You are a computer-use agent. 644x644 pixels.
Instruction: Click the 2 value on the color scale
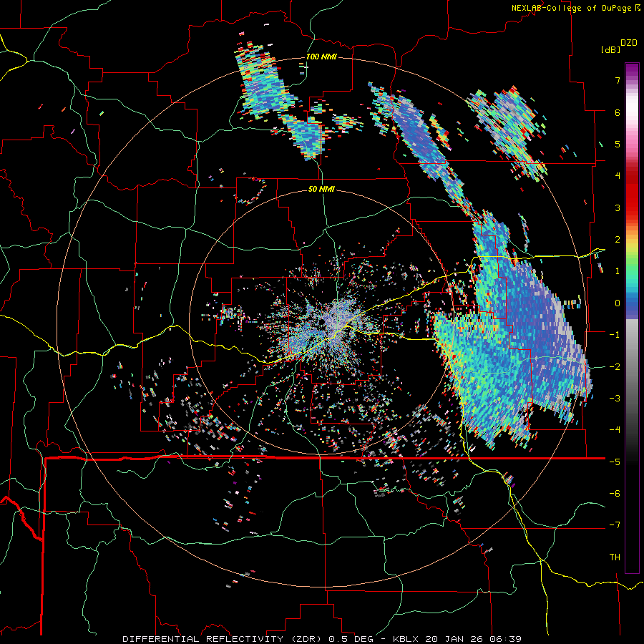pos(618,240)
